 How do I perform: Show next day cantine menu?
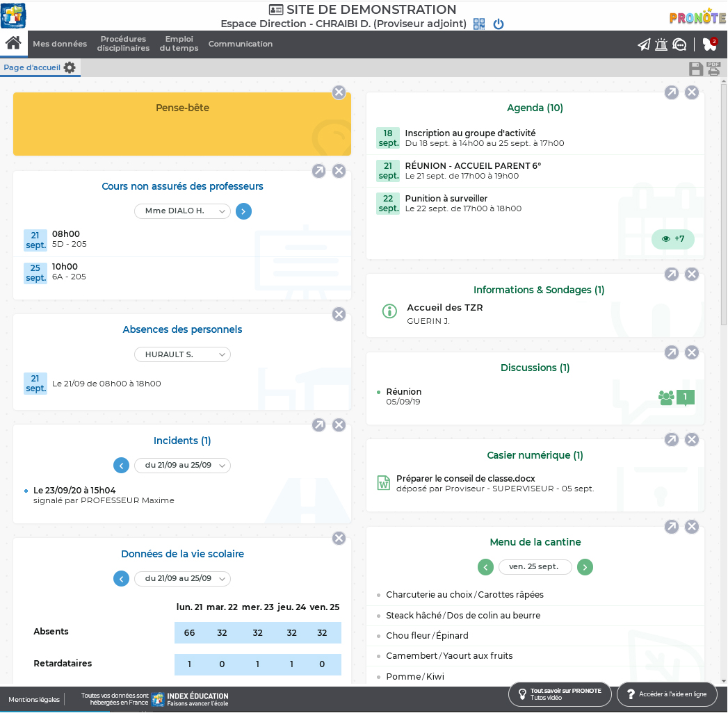pyautogui.click(x=585, y=567)
